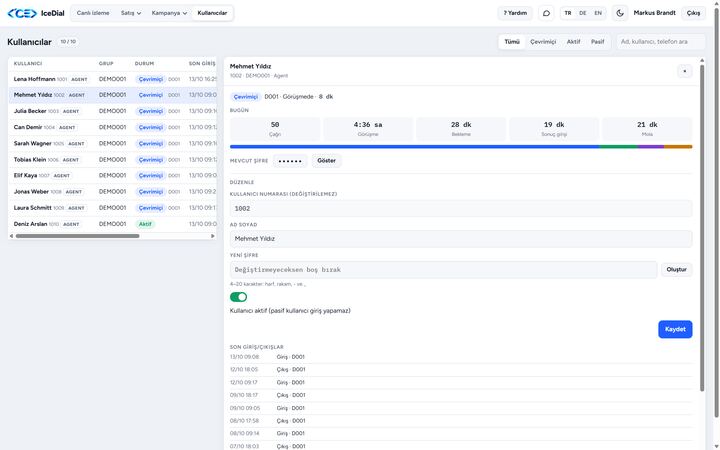Screen dimensions: 720x450
Task: Close the Mehmet Yıldız detail panel
Action: pos(685,71)
